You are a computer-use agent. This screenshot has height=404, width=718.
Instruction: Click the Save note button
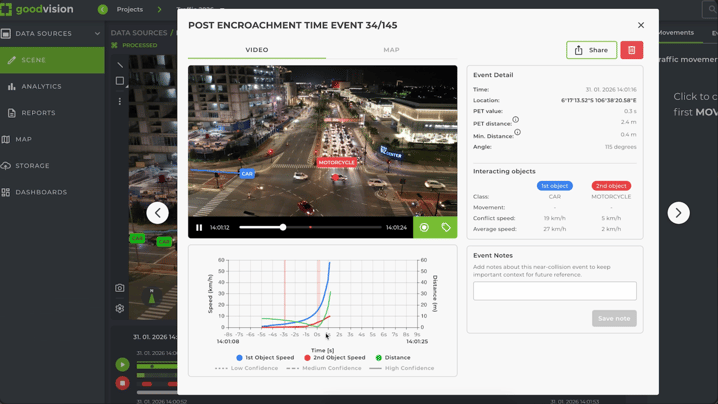coord(614,318)
